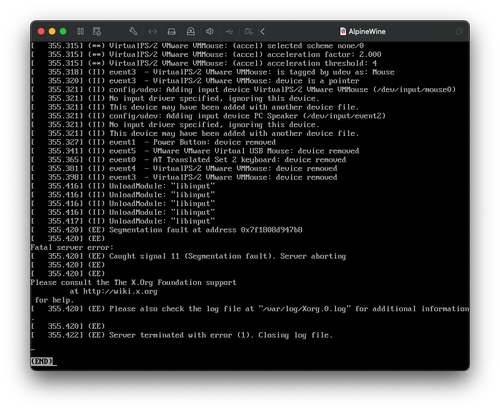Click 'is tagged by udev as: Mouse' line
Image resolution: width=500 pixels, height=411 pixels.
212,72
